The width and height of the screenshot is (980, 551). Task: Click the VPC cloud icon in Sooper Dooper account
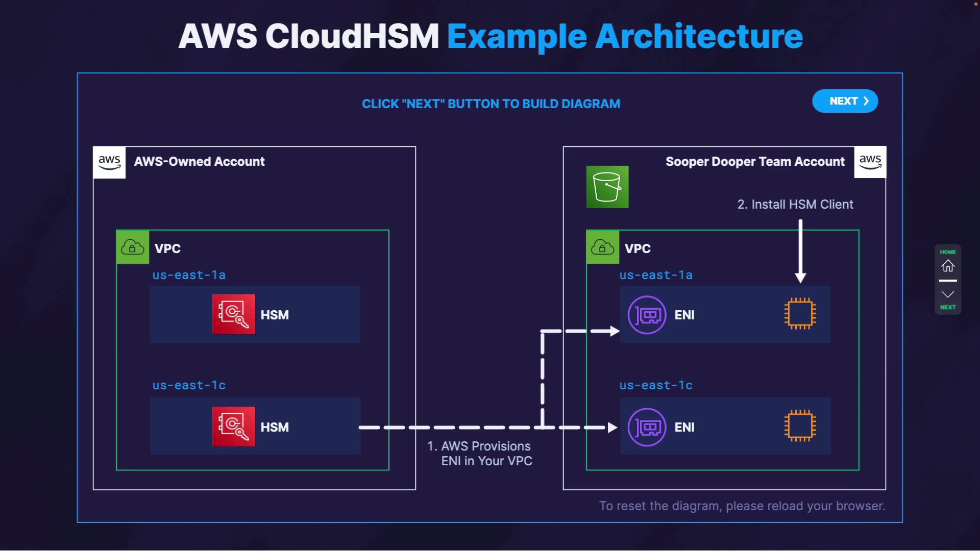[x=602, y=247]
